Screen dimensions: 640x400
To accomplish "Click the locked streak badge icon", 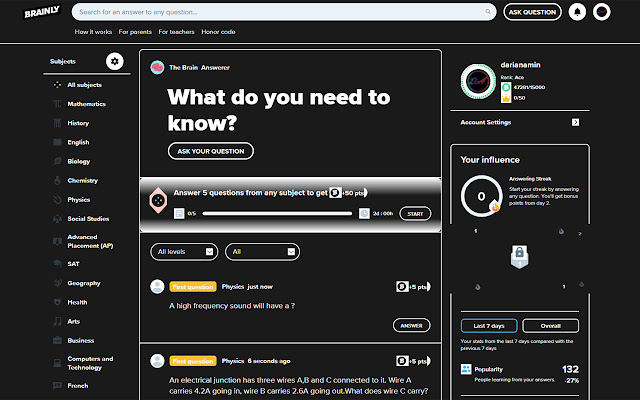I will tap(520, 257).
